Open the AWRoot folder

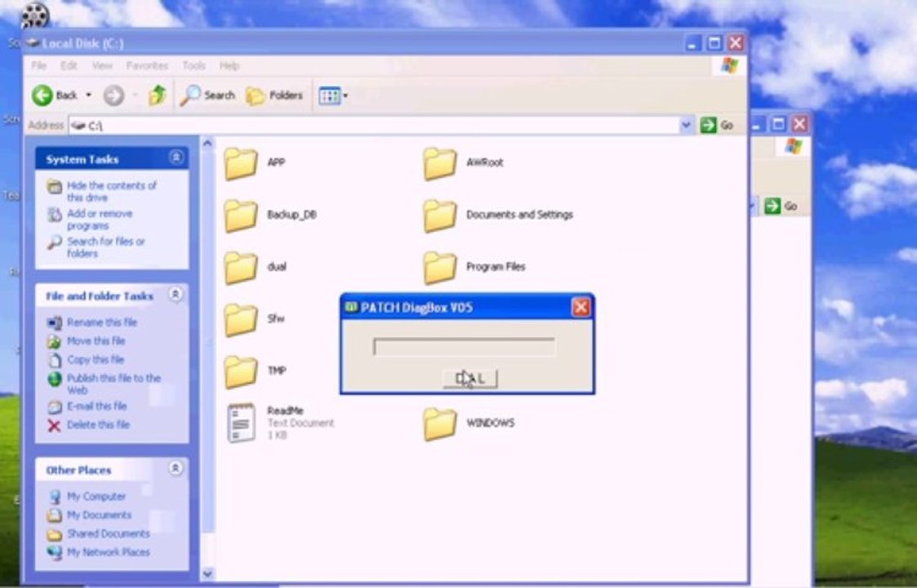click(440, 163)
